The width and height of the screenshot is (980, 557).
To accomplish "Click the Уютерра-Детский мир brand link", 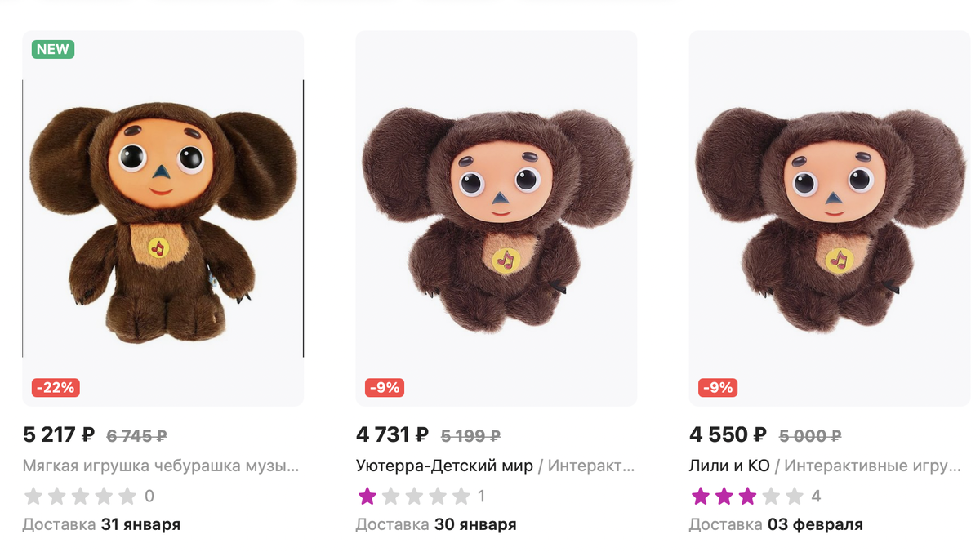I will click(444, 466).
